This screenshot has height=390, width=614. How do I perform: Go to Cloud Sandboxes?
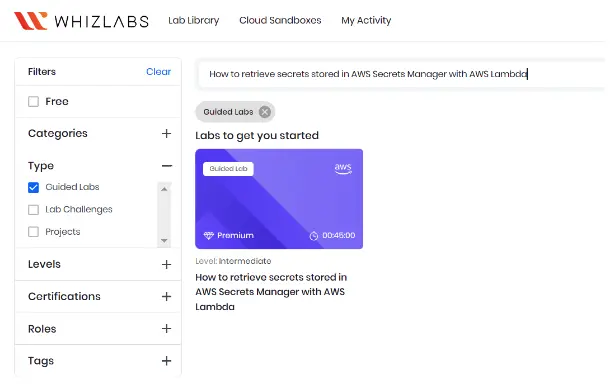[280, 20]
